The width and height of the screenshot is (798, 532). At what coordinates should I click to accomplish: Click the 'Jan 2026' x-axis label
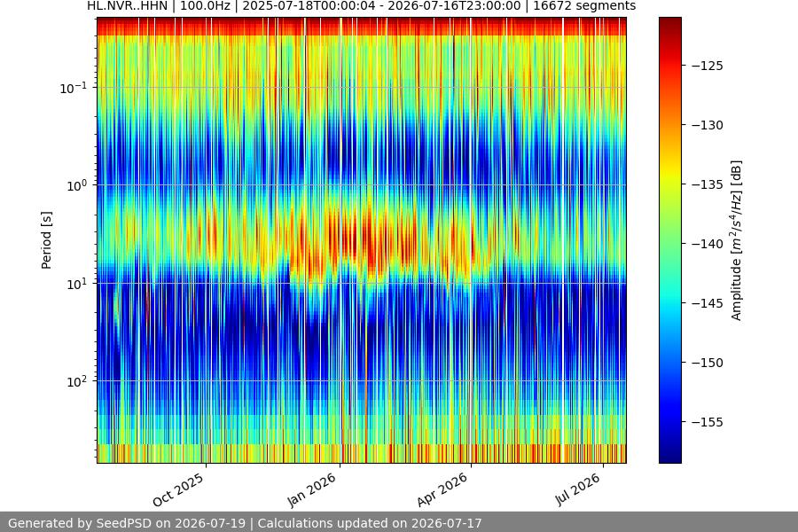312,489
